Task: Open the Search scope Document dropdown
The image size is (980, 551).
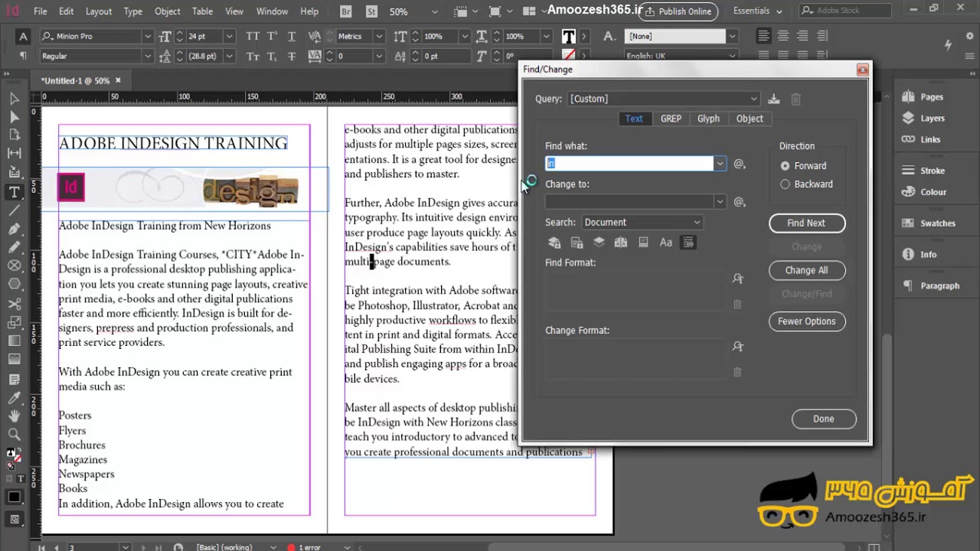Action: pos(642,223)
